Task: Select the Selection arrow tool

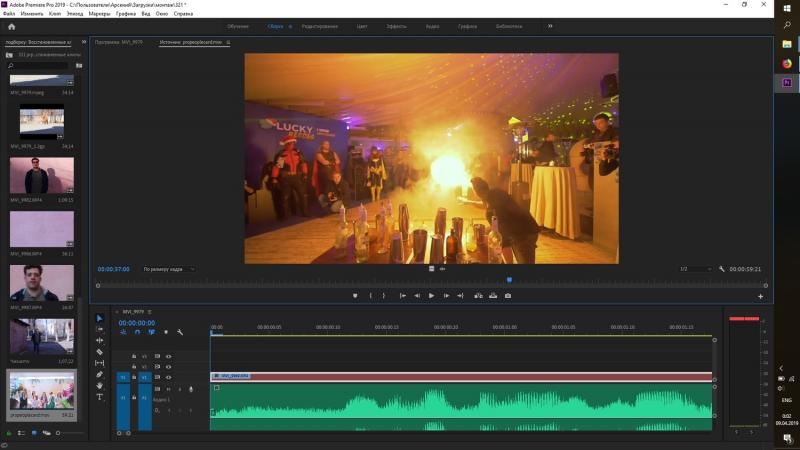Action: [x=99, y=318]
